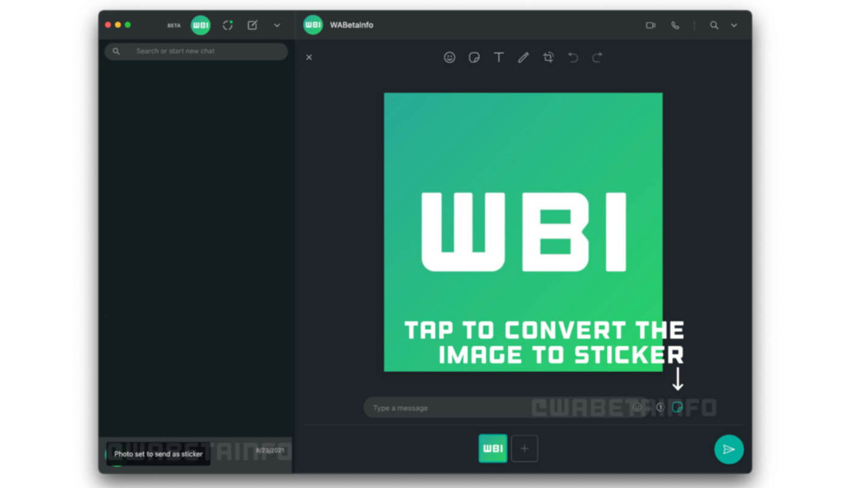Send the image with green send button

click(729, 449)
